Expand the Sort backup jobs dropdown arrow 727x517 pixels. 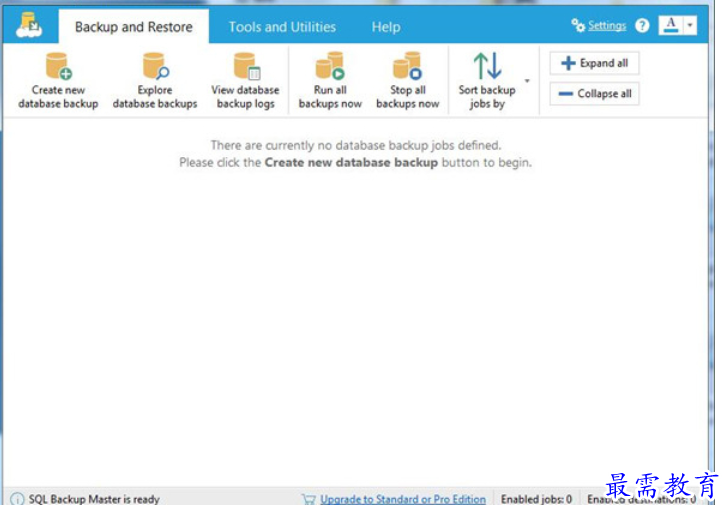tap(527, 81)
